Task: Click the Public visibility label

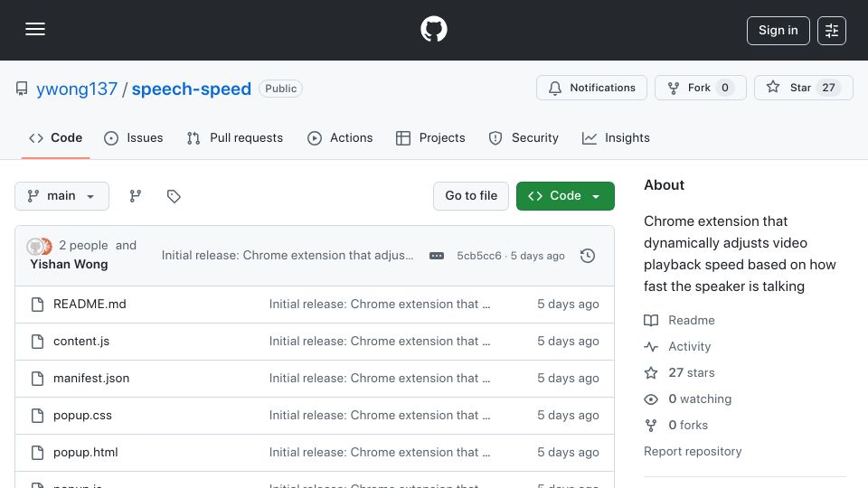Action: coord(280,89)
